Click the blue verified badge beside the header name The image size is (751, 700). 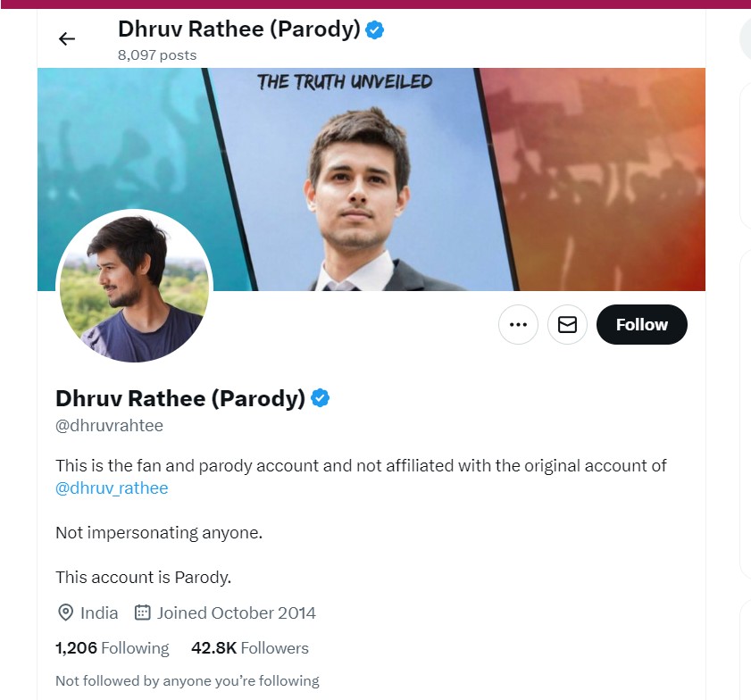tap(373, 29)
